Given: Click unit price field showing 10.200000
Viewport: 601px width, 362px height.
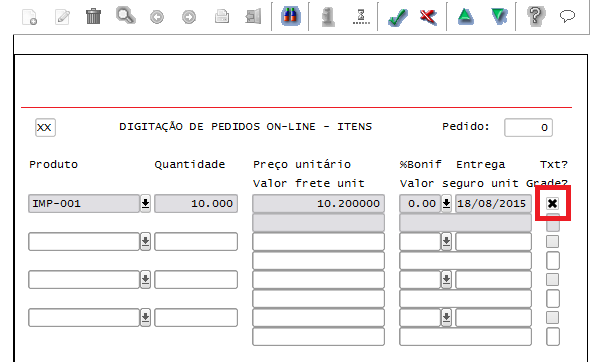Looking at the screenshot, I should (318, 203).
